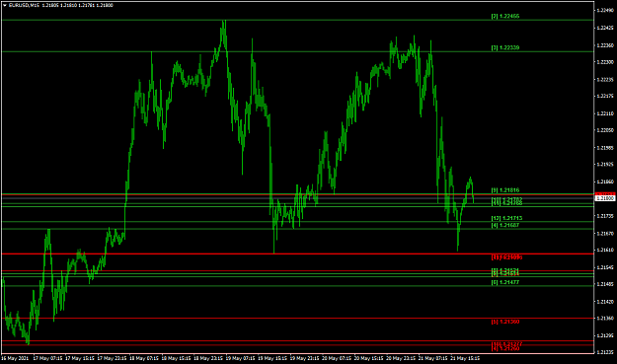Screen dimensions: 617x364
Task: Click the 1.22300 price scale value
Action: click(x=605, y=62)
